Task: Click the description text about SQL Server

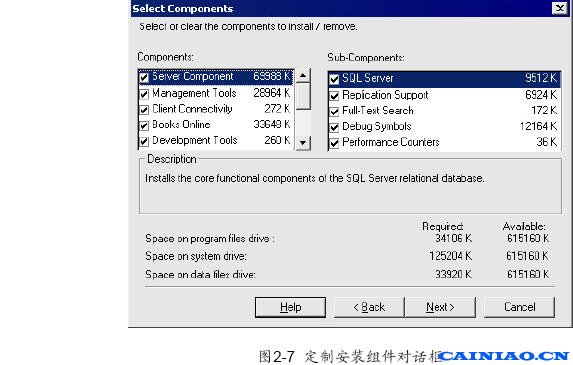Action: pyautogui.click(x=315, y=178)
